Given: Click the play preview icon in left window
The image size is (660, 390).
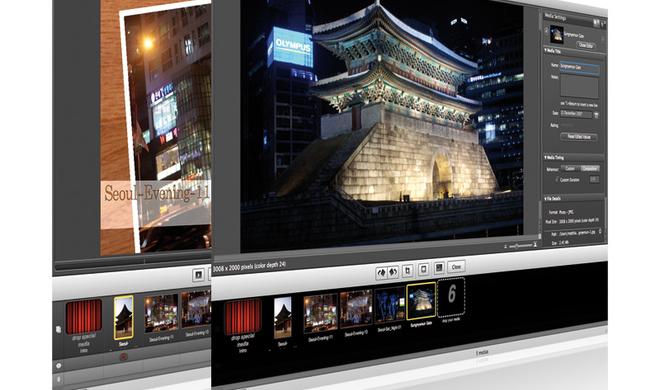Looking at the screenshot, I should 198,275.
